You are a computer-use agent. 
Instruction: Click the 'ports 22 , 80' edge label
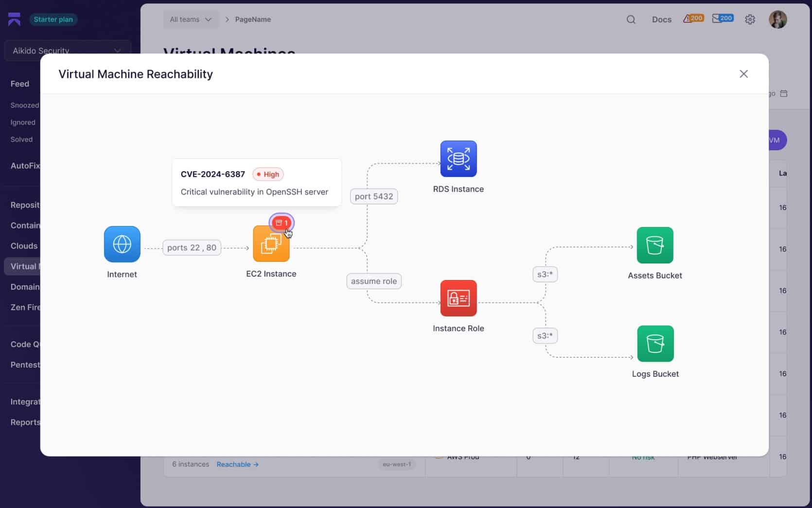tap(192, 247)
